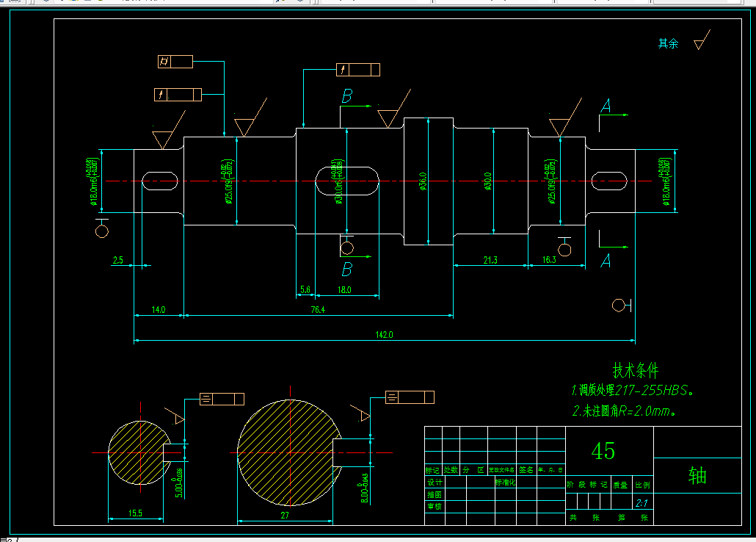
Task: Select the 标记 title block cell
Action: [432, 469]
